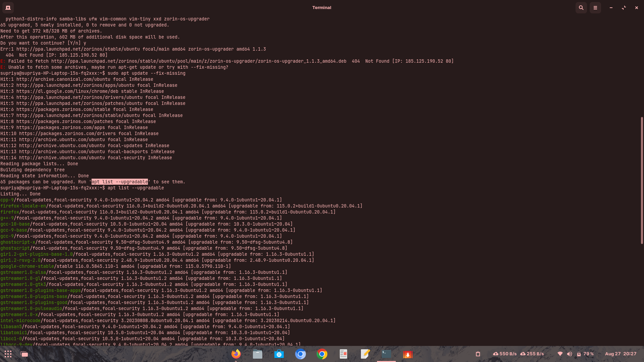The width and height of the screenshot is (644, 362).
Task: Open the Wi-Fi network indicator
Action: point(560,354)
